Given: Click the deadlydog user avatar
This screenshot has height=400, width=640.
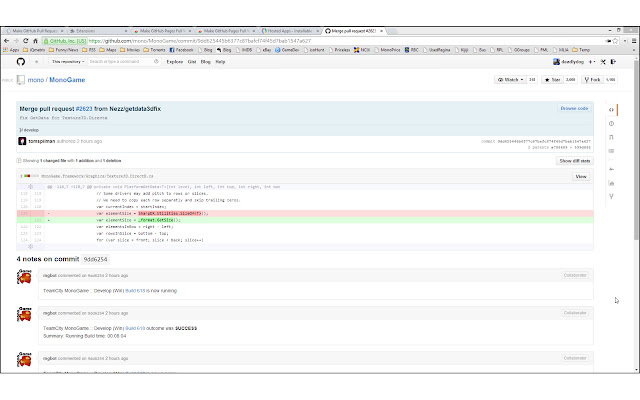Looking at the screenshot, I should 556,62.
